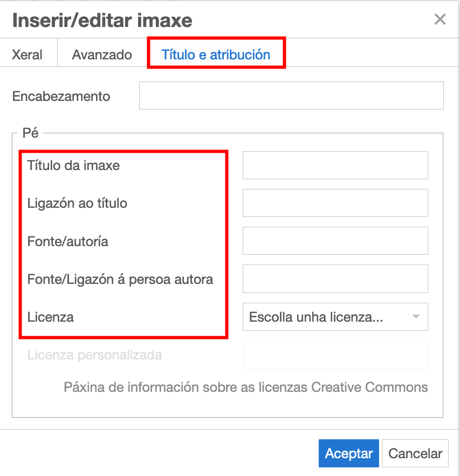Switch to the Avanzado tab

point(101,54)
